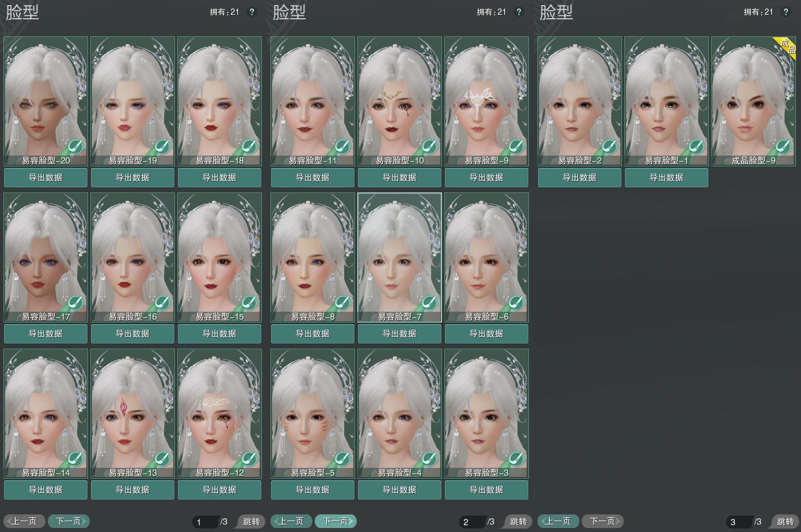Image resolution: width=801 pixels, height=532 pixels.
Task: Click brush edit icon on 易容脸型-19
Action: coord(162,146)
